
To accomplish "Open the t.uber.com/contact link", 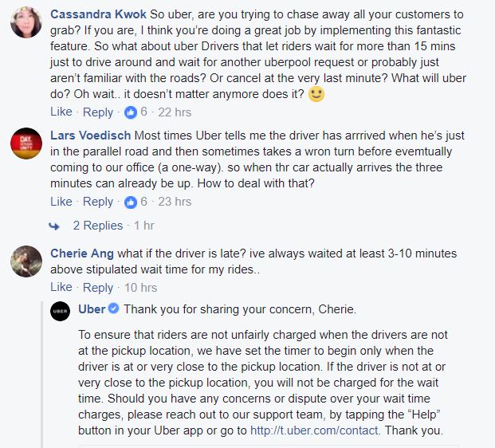I will (314, 430).
